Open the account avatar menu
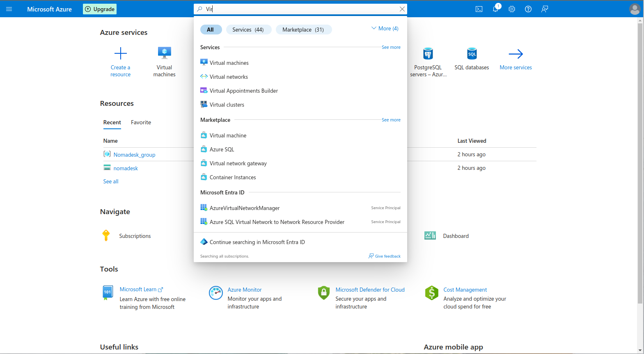The height and width of the screenshot is (354, 644). 635,9
